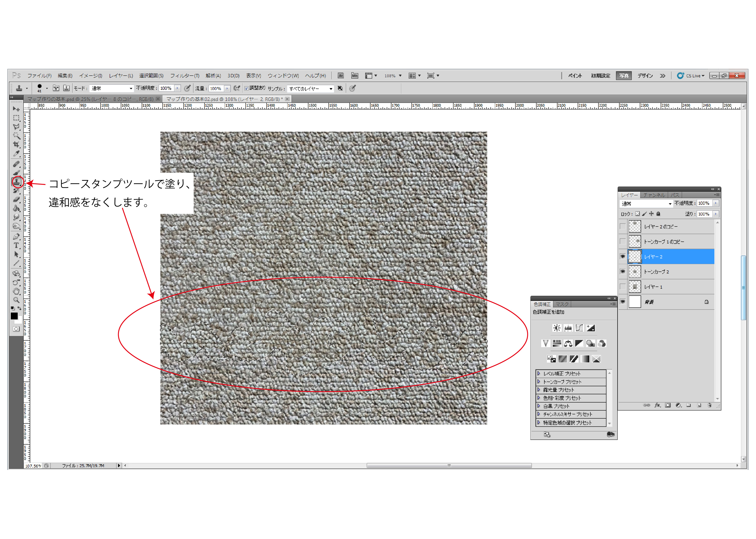This screenshot has width=756, height=539.
Task: Select the Crop tool
Action: click(x=16, y=144)
